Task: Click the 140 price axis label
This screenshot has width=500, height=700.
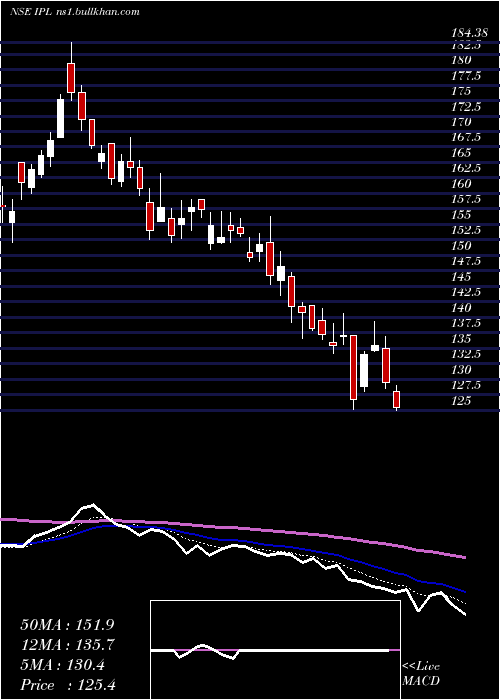Action: [x=461, y=308]
